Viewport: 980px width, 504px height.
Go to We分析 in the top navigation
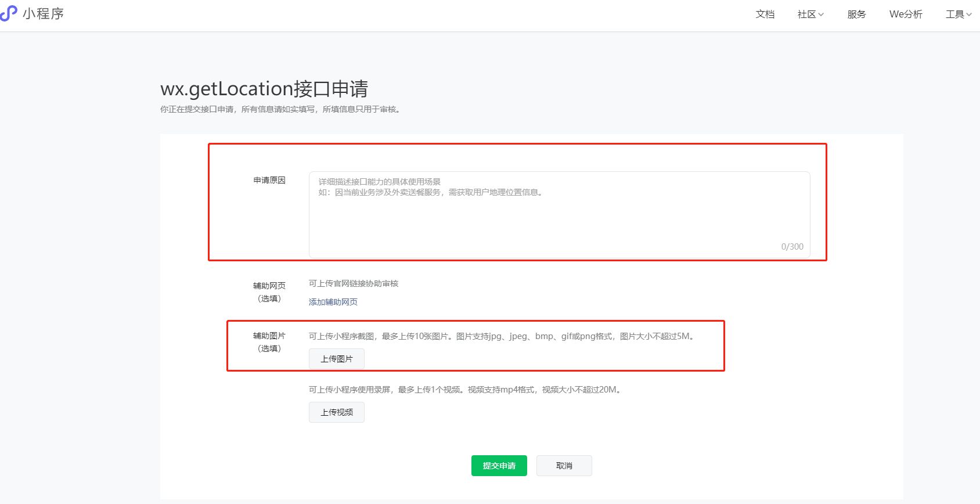[906, 15]
